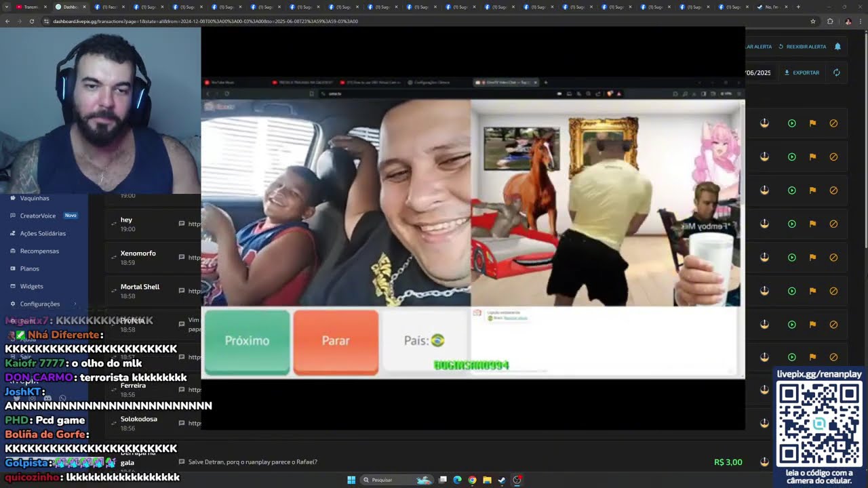Bookmark this page with the star icon
The height and width of the screenshot is (488, 868).
click(x=813, y=21)
